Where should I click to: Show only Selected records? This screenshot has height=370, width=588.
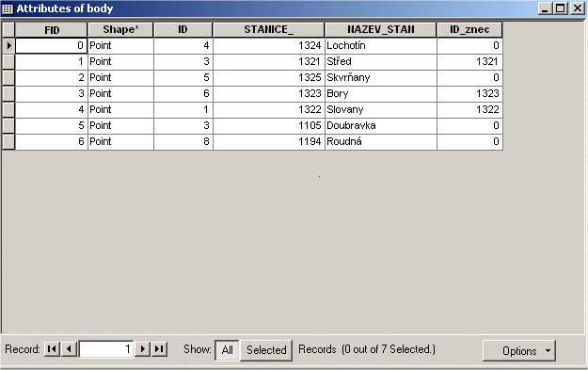coord(266,350)
